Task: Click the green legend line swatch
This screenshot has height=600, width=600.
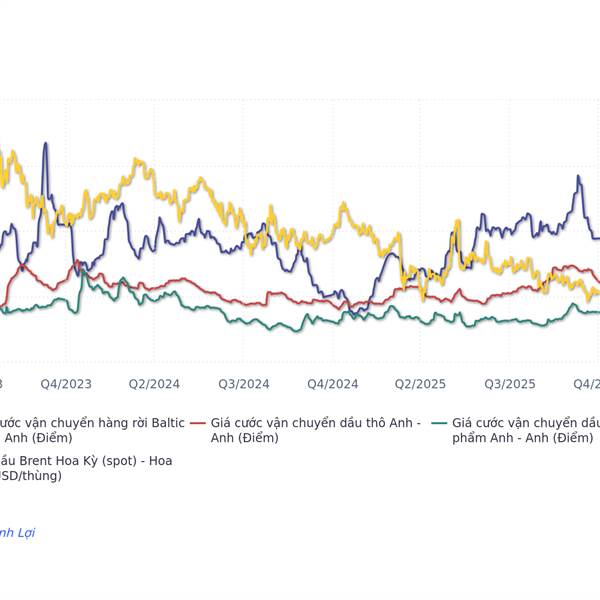Action: coord(440,424)
